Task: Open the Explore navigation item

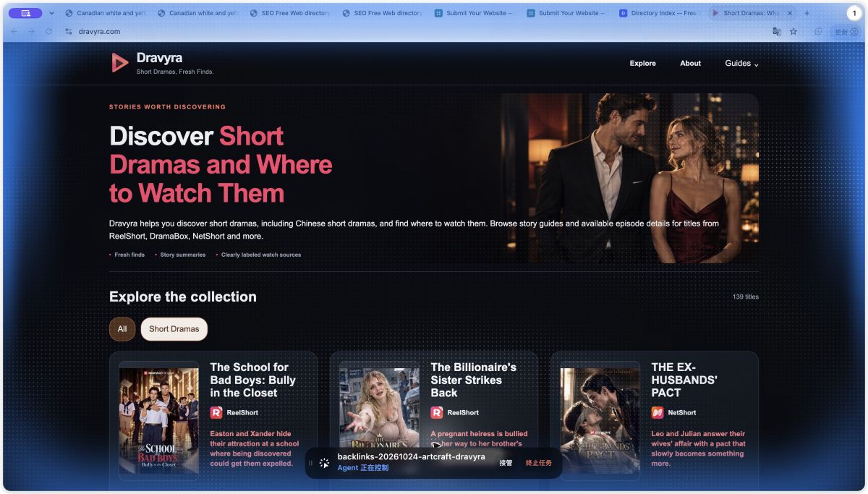Action: tap(642, 64)
